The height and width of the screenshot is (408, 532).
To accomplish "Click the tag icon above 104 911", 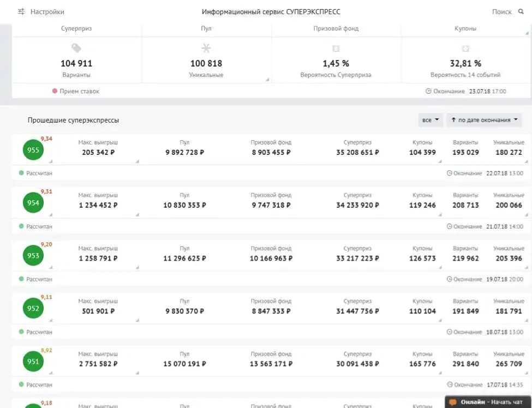I will pyautogui.click(x=76, y=48).
